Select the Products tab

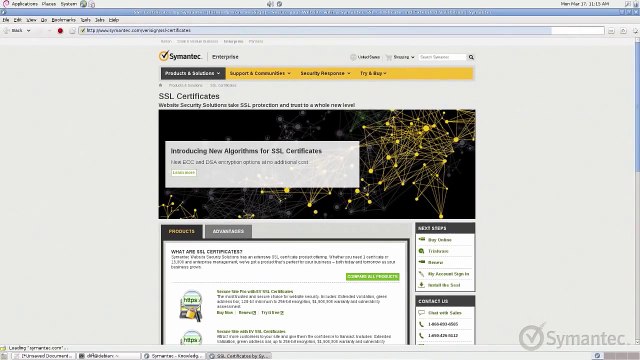pos(182,231)
